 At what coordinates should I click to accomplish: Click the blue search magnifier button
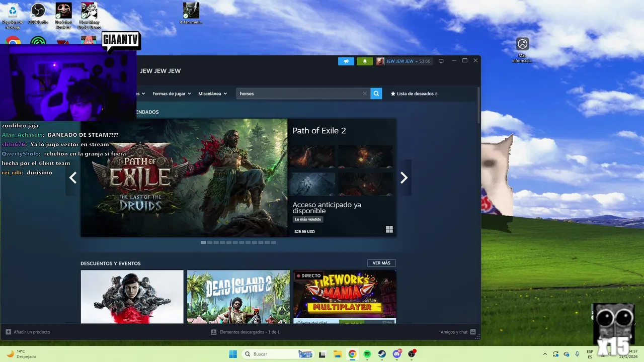[376, 94]
